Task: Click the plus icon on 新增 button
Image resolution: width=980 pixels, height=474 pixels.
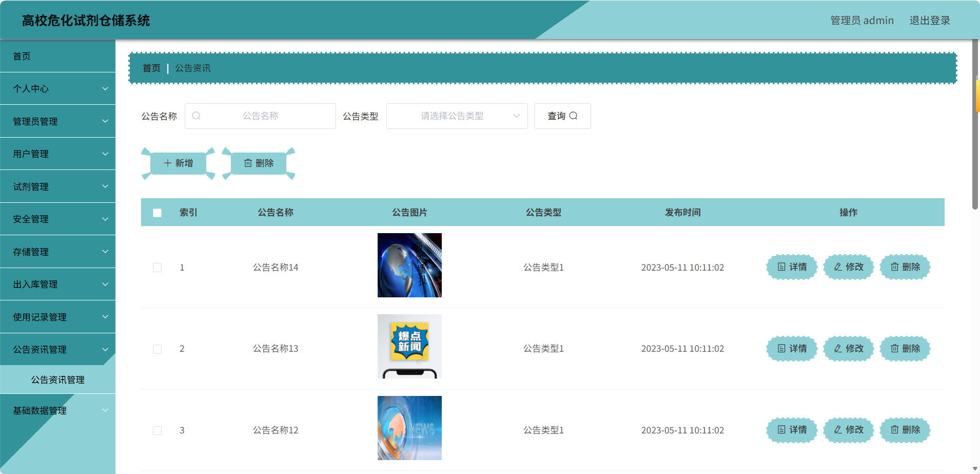Action: (168, 163)
